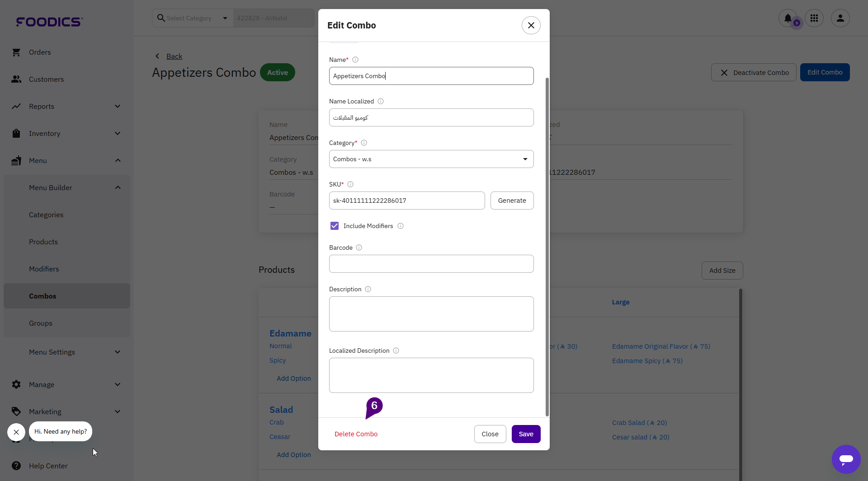Save the combo changes
Screen dimensions: 868x481
coord(526,434)
